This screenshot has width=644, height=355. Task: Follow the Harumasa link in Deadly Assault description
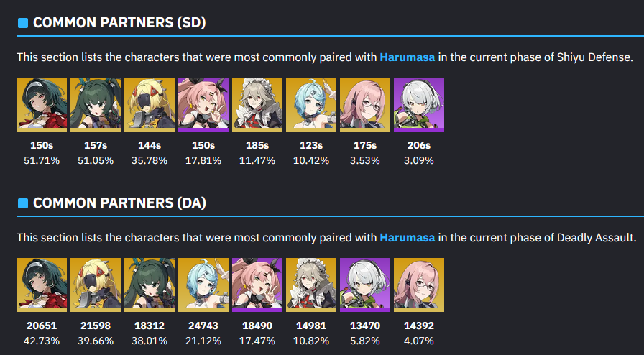point(408,237)
